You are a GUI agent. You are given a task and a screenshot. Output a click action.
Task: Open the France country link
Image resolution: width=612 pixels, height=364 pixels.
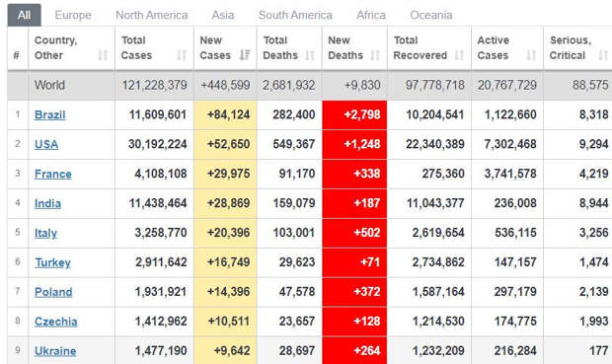pos(53,174)
